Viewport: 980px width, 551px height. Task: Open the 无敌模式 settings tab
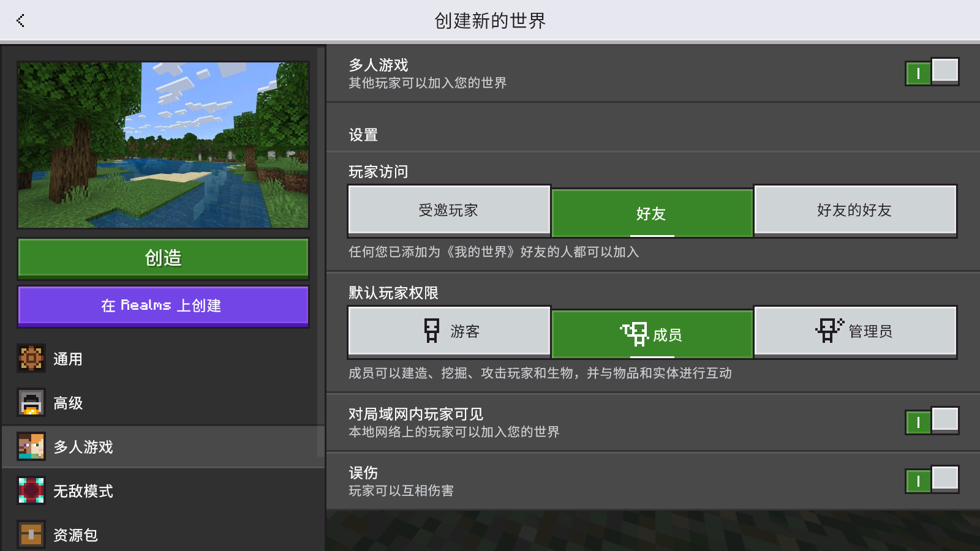[163, 491]
